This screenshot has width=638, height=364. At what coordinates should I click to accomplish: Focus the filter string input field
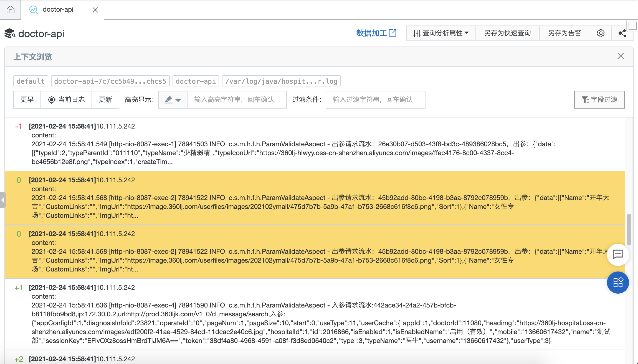click(375, 100)
